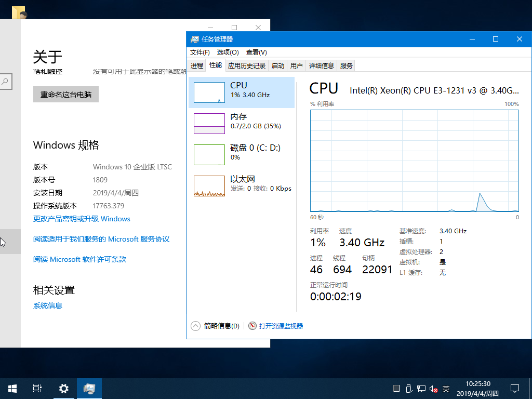Image resolution: width=532 pixels, height=399 pixels.
Task: Click the CPU utilization graph
Action: click(x=414, y=161)
